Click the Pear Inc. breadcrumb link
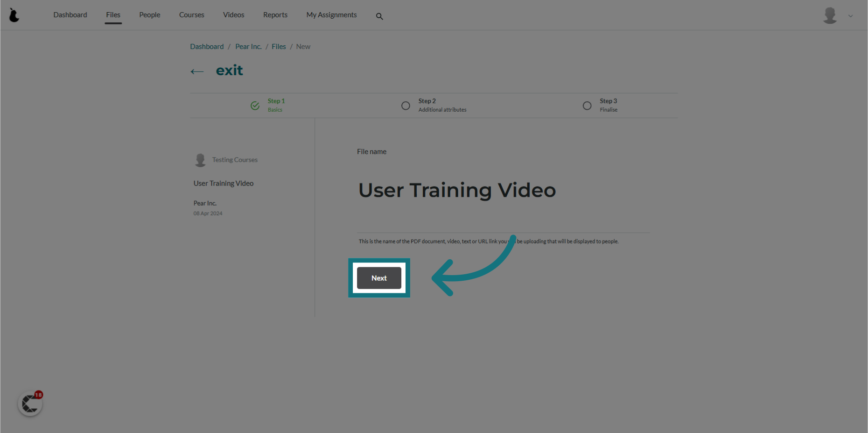Image resolution: width=868 pixels, height=433 pixels. 248,47
